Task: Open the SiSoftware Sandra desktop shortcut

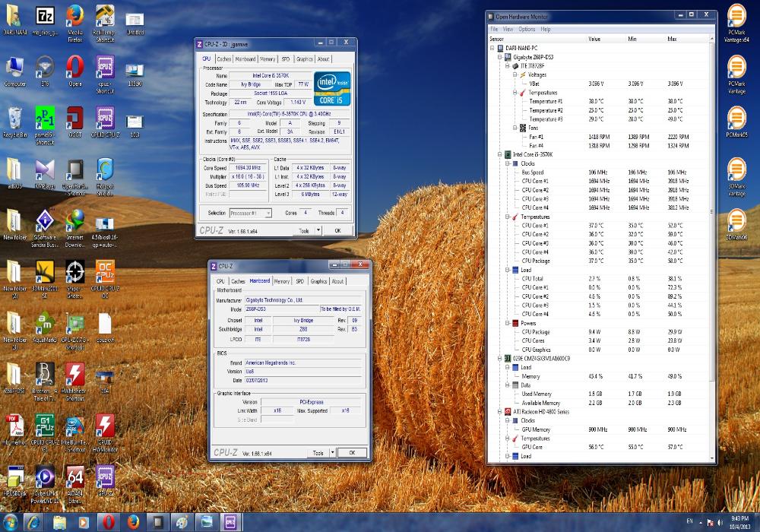Action: tap(45, 228)
